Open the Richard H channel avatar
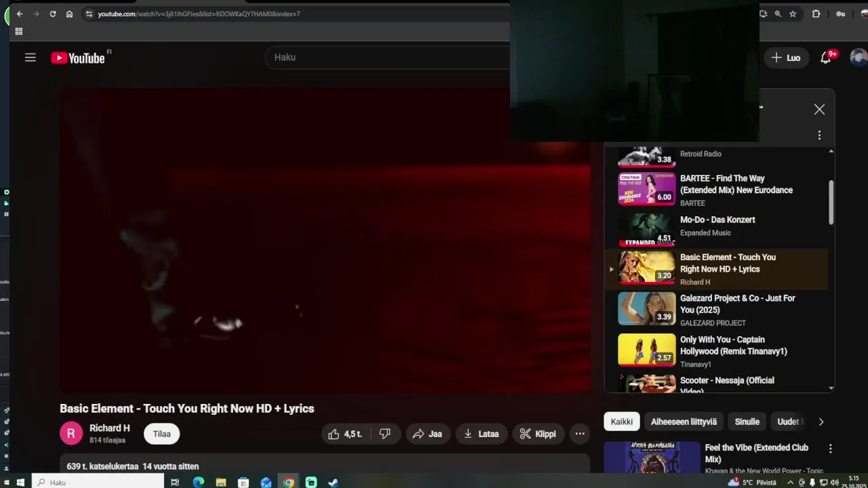The height and width of the screenshot is (488, 868). click(x=71, y=434)
